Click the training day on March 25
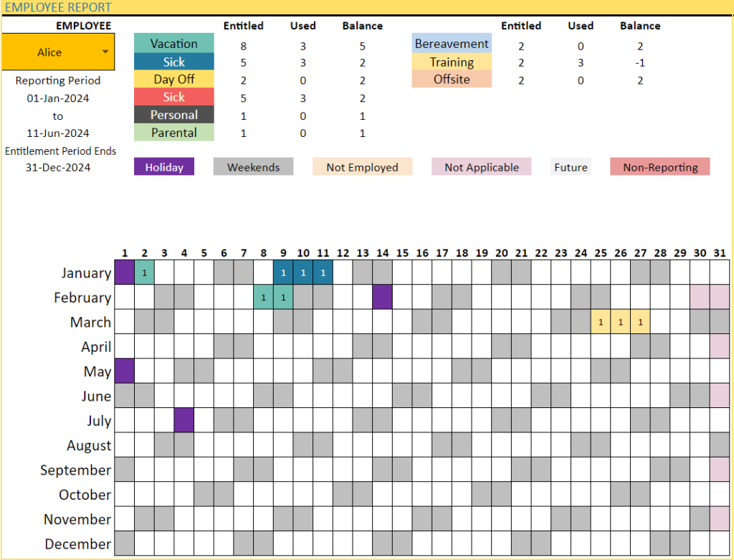The width and height of the screenshot is (734, 560). click(x=601, y=322)
